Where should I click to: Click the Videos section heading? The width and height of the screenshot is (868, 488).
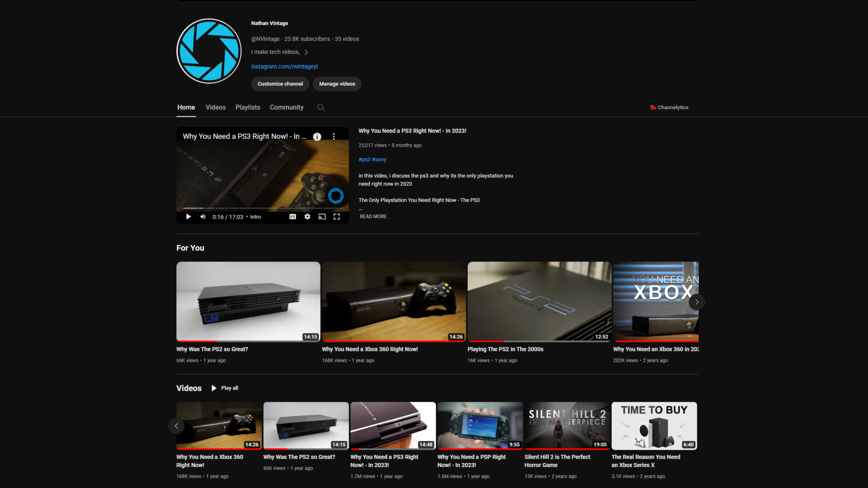189,388
